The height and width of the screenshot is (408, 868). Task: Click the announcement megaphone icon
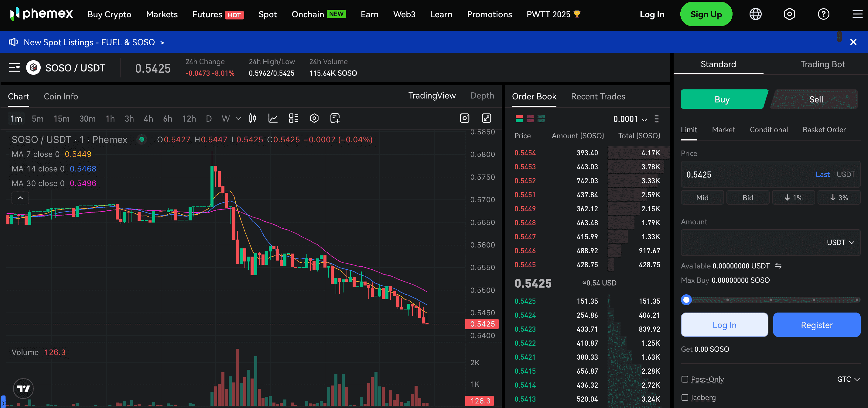(x=13, y=42)
